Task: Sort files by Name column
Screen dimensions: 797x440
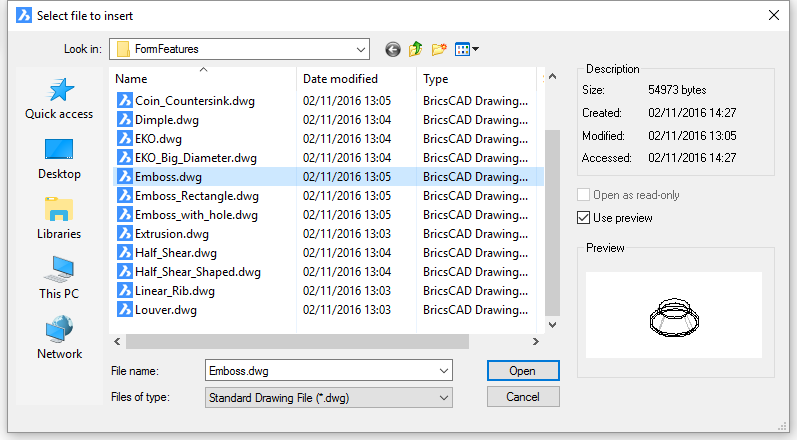Action: tap(200, 79)
